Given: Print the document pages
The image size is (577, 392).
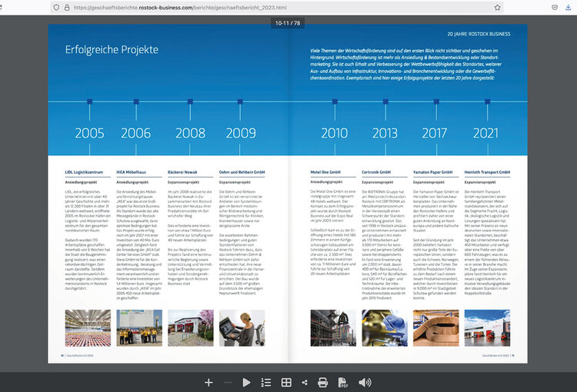Looking at the screenshot, I should [322, 383].
